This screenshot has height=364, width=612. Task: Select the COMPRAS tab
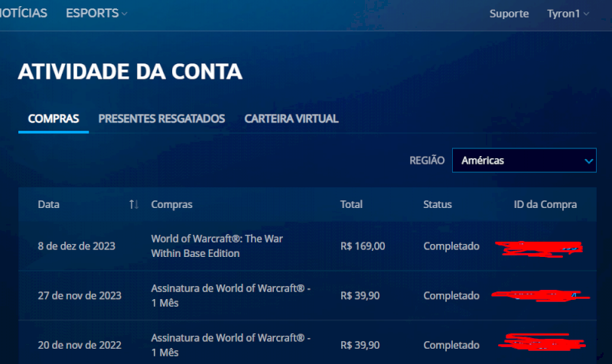click(54, 119)
